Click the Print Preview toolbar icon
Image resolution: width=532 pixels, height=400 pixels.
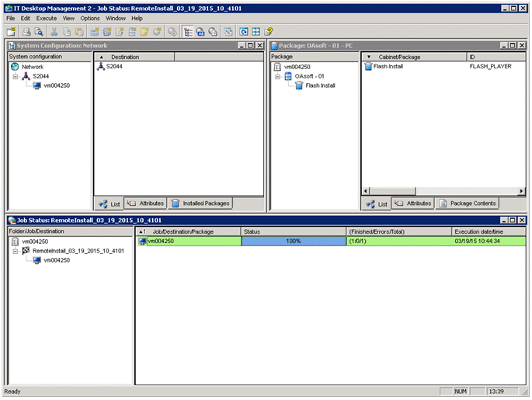39,32
